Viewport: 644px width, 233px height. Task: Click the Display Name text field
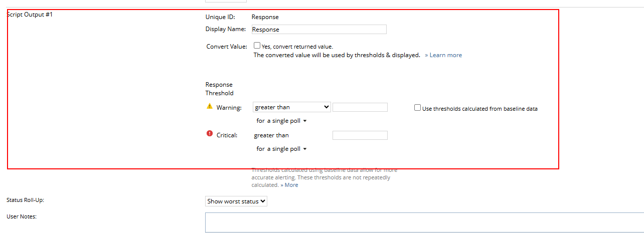pyautogui.click(x=318, y=30)
